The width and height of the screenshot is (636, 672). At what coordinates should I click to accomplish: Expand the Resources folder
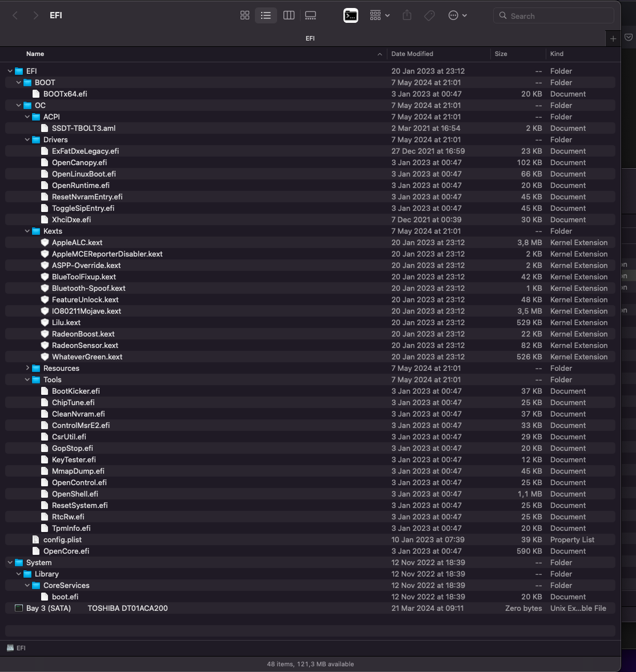pyautogui.click(x=27, y=368)
